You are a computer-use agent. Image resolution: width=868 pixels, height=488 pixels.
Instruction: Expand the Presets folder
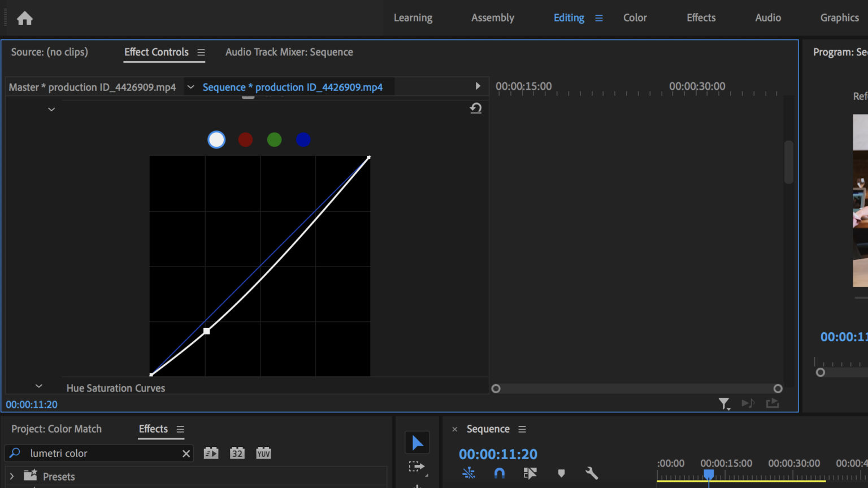(x=11, y=476)
